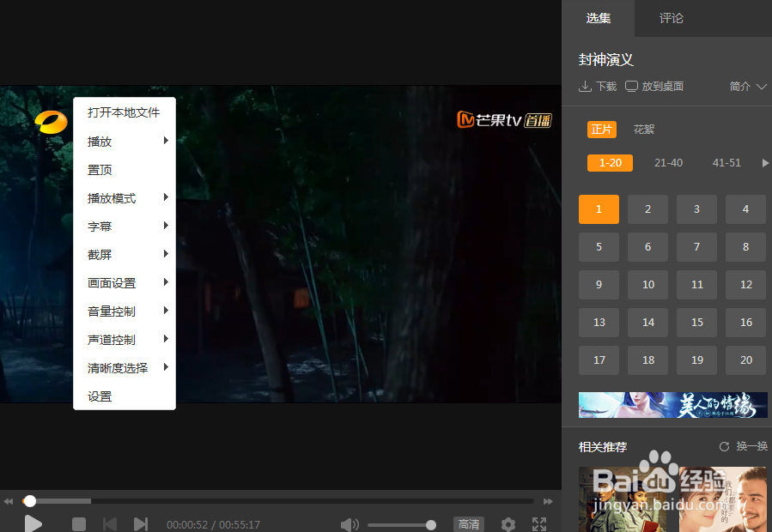Play episode 3
Viewport: 772px width, 532px height.
(696, 209)
